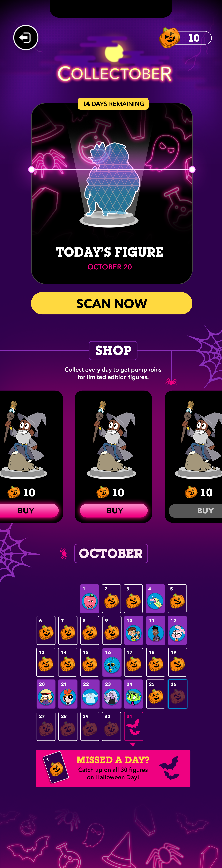Image resolution: width=222 pixels, height=868 pixels.
Task: Open October 1 apple character figure
Action: (x=89, y=598)
